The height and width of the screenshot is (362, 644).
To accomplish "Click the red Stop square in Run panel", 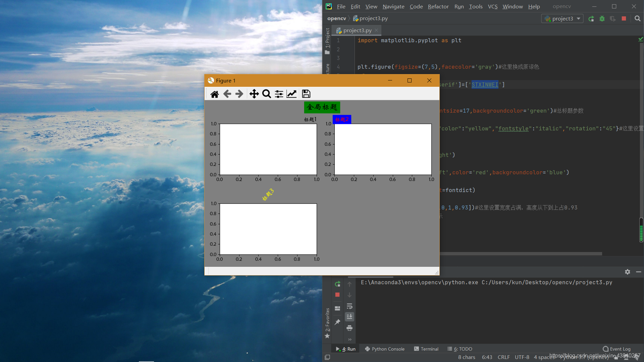I will tap(337, 295).
